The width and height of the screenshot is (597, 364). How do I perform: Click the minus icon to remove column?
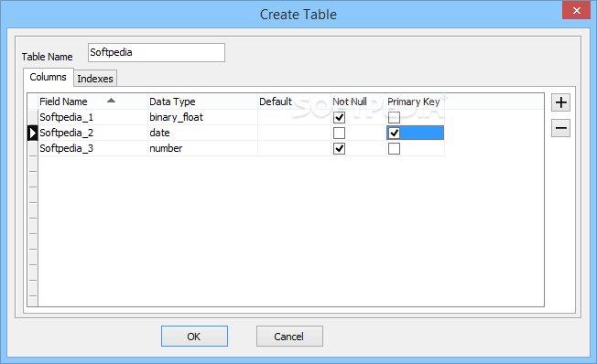pyautogui.click(x=560, y=128)
